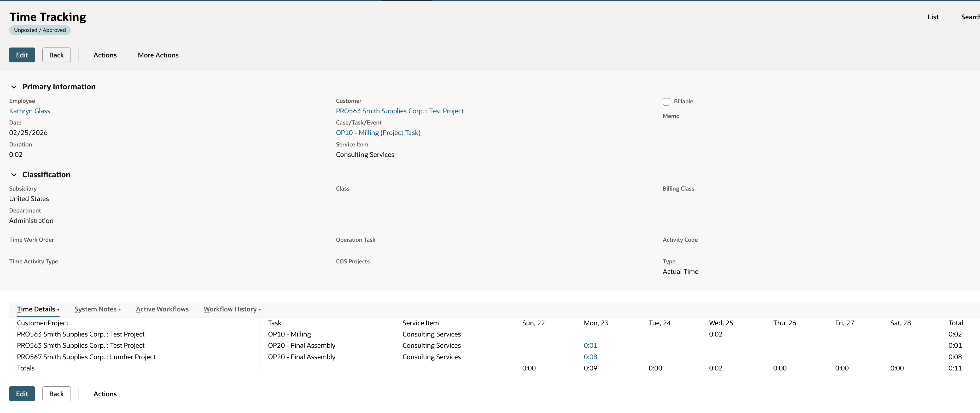Click the bottom Edit button
Viewport: 980px width, 413px height.
pos(22,394)
